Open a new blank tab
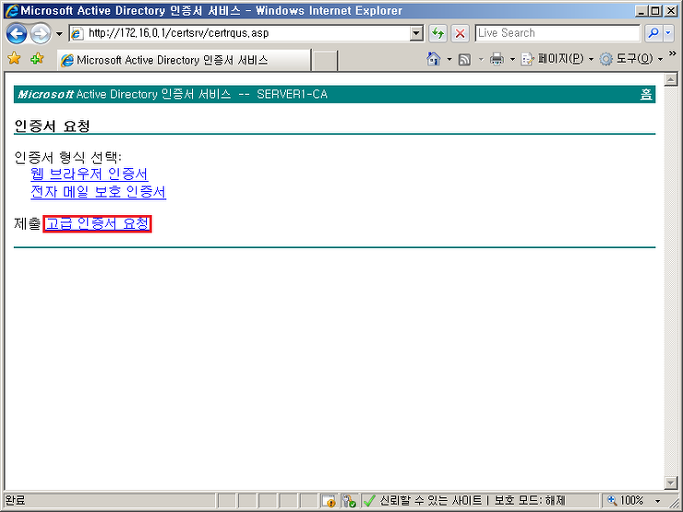This screenshot has height=512, width=683. coord(325,61)
